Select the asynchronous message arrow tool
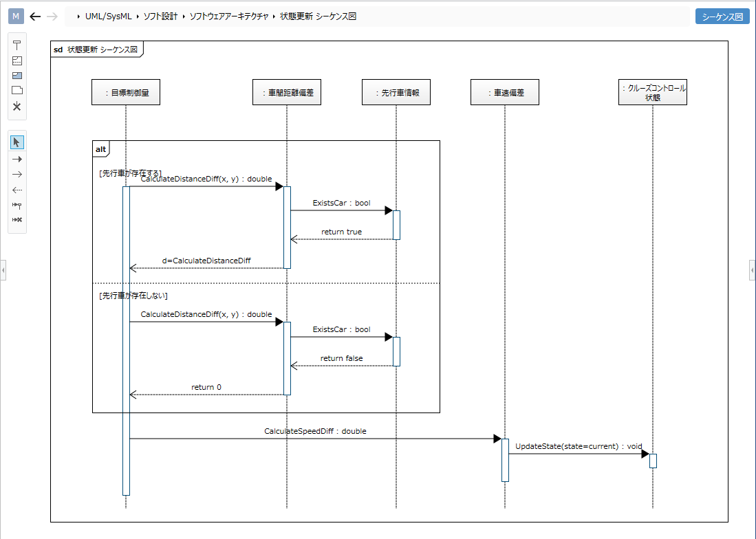The height and width of the screenshot is (539, 756). point(17,175)
